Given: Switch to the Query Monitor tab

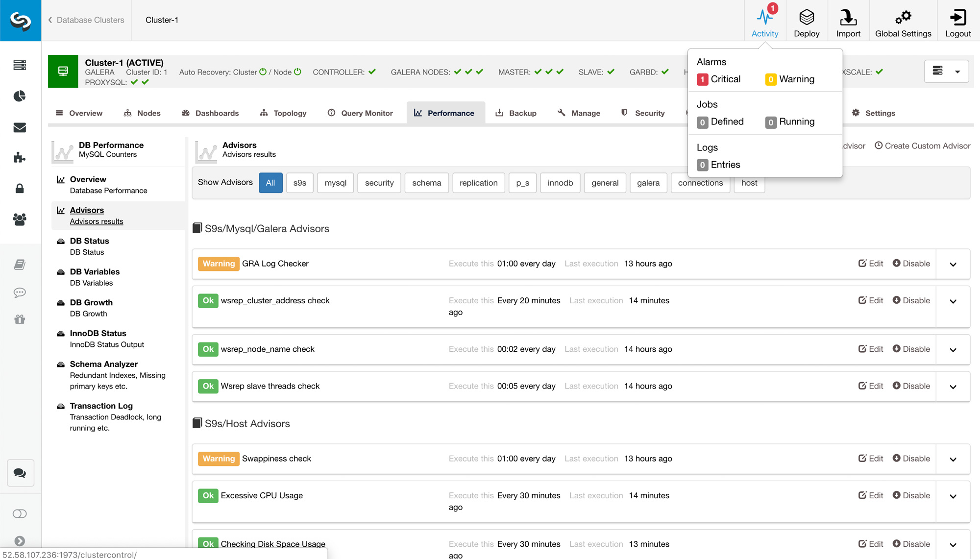Looking at the screenshot, I should coord(360,113).
